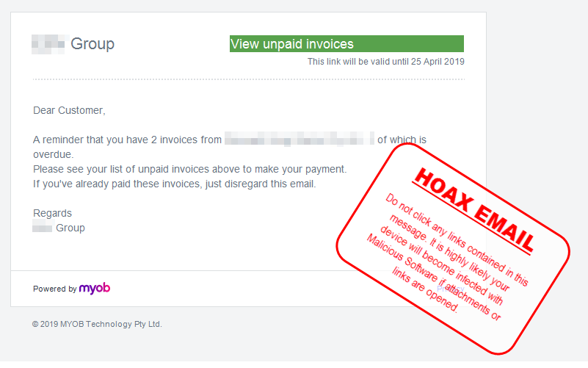This screenshot has width=588, height=368.
Task: Click the Powered by label
Action: pyautogui.click(x=54, y=289)
